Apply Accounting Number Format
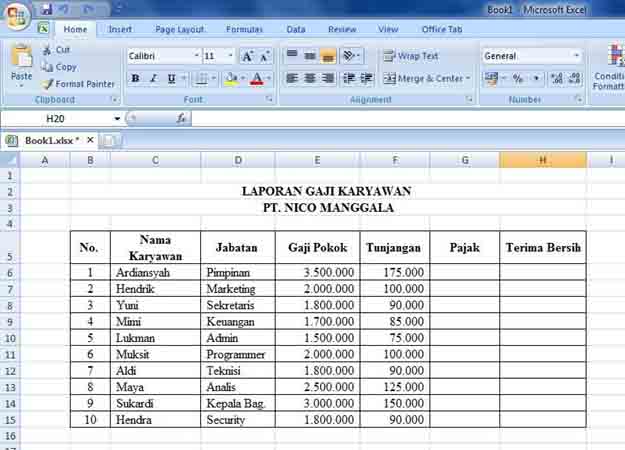 click(x=491, y=79)
